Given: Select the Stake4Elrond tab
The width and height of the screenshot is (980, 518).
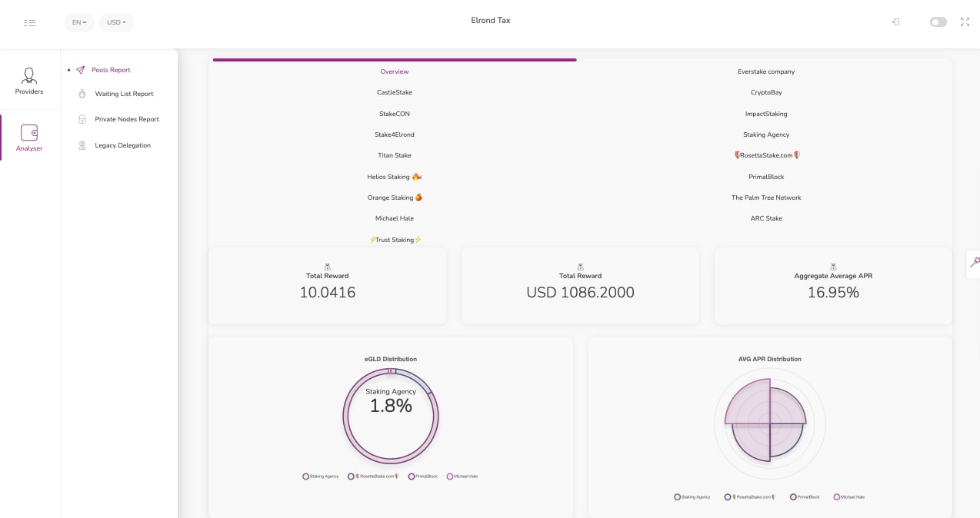Looking at the screenshot, I should click(395, 134).
